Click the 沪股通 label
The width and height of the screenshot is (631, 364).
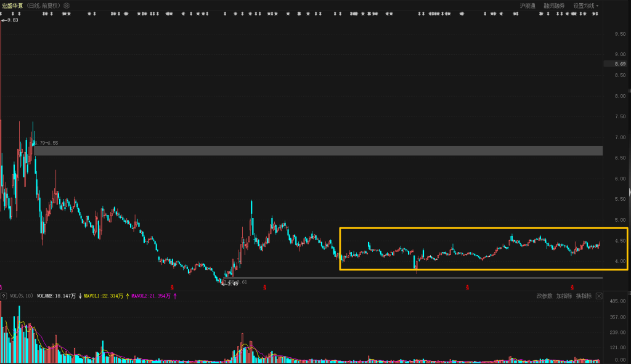click(527, 6)
